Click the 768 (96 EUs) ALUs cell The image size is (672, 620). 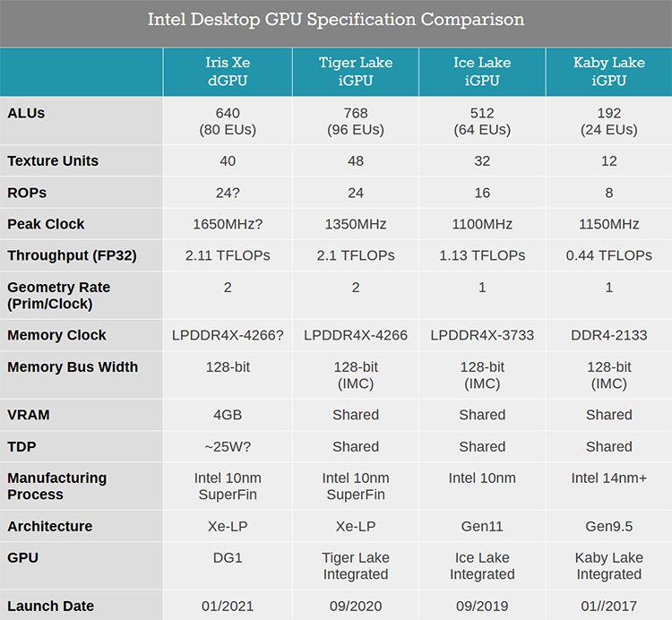(356, 121)
